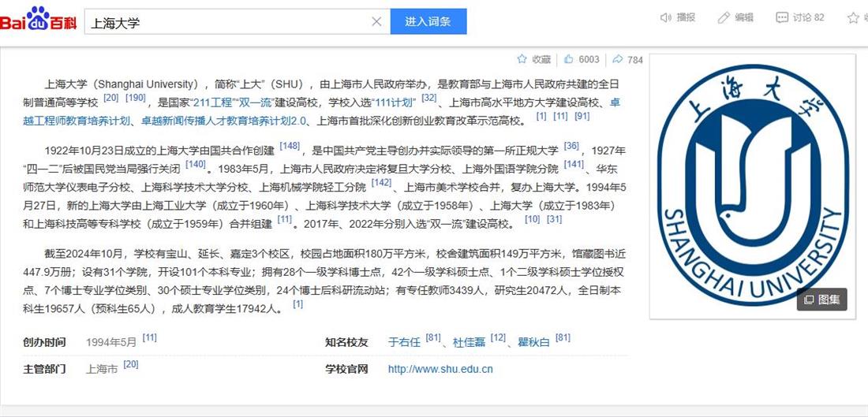Screen dimensions: 868x417
Task: Click citation [11] beside 1994年5月 in 创办时间 row
Action: click(149, 337)
